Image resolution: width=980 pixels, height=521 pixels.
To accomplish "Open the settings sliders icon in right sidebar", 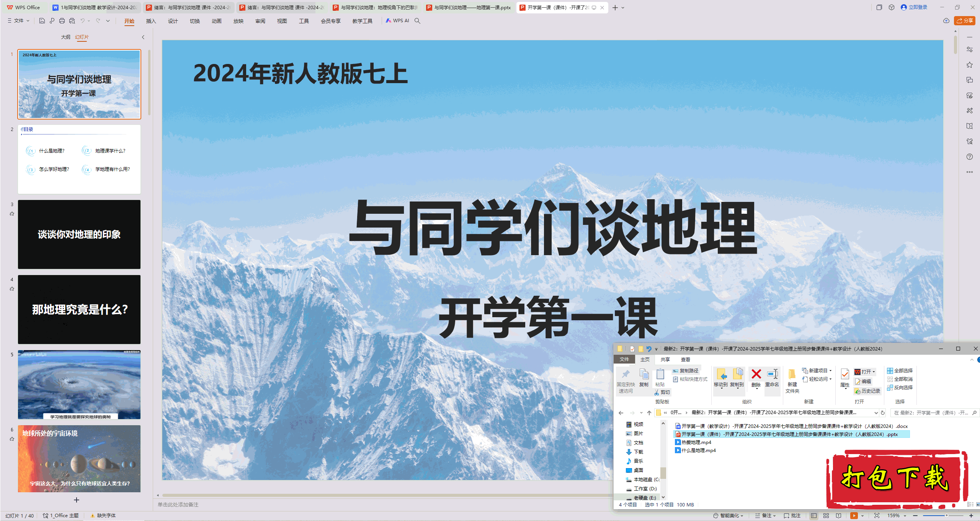I will click(970, 49).
